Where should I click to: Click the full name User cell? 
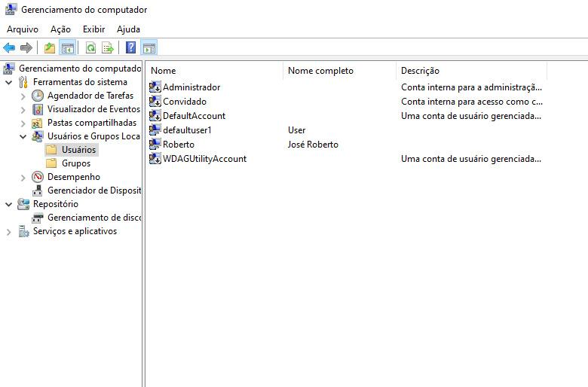tap(296, 130)
